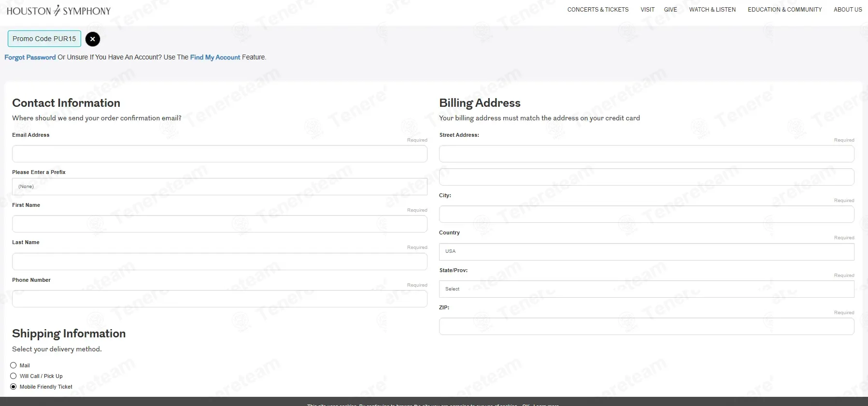The image size is (868, 406).
Task: Expand the Country dropdown showing USA
Action: [646, 251]
